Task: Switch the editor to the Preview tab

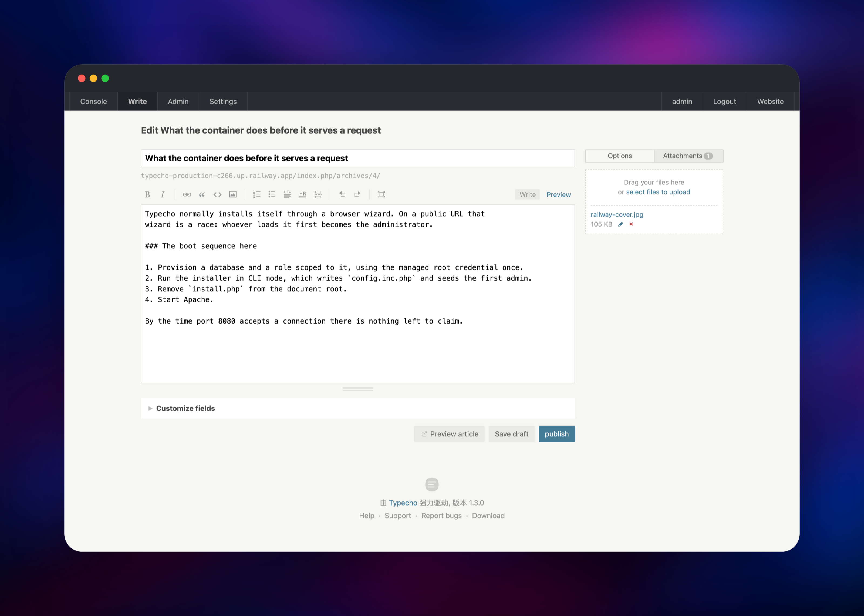Action: click(558, 195)
